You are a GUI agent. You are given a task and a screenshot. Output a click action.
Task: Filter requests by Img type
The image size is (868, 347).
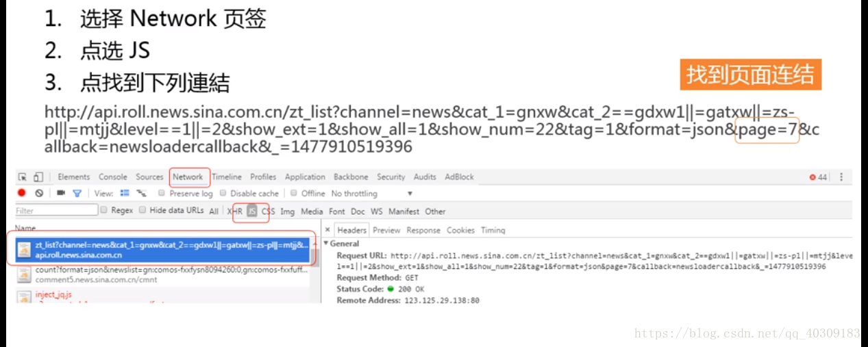287,211
